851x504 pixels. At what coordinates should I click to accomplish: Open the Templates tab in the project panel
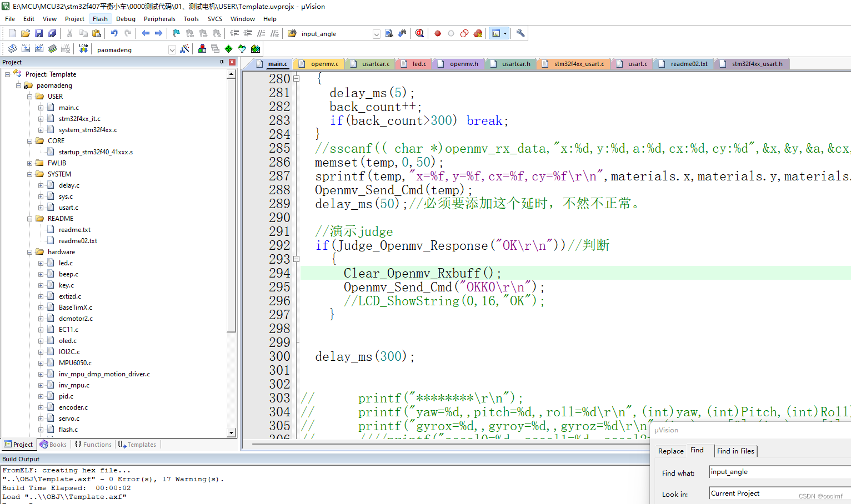[x=137, y=445]
